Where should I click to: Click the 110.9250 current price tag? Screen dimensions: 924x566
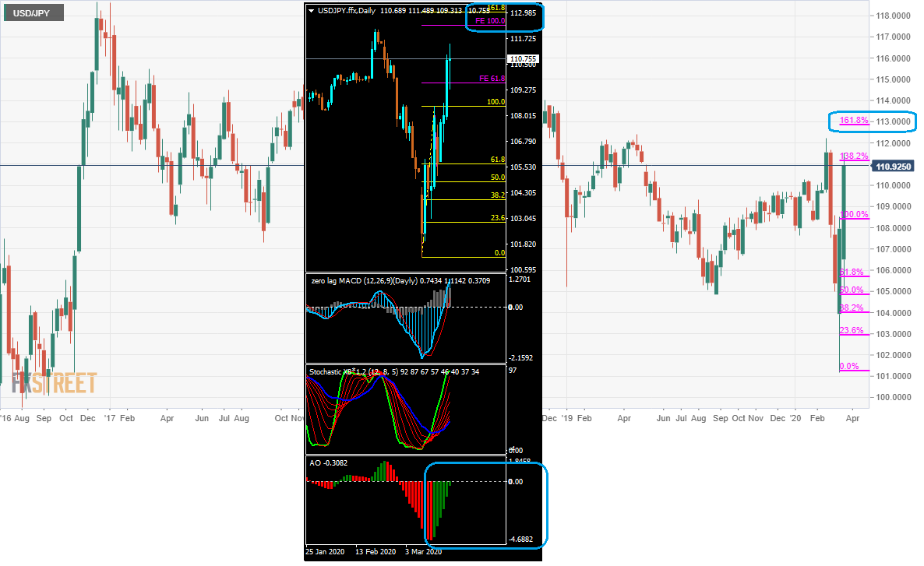click(x=894, y=166)
